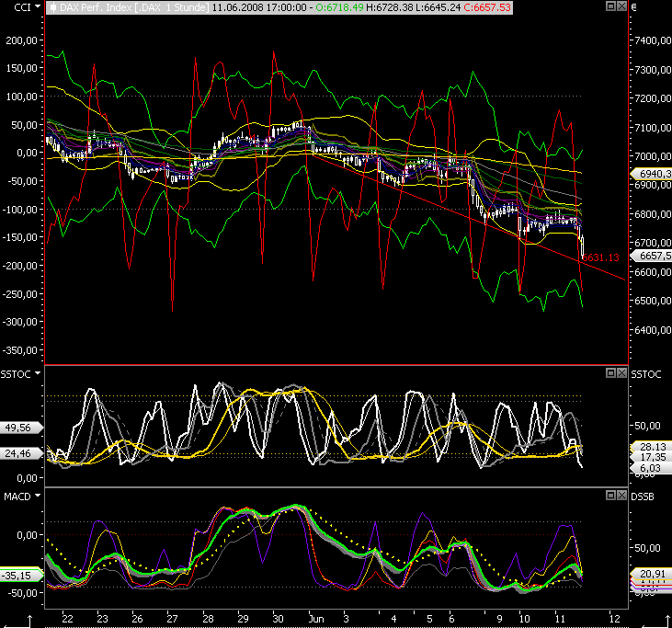
Task: Click the -350,00 CCI axis label
Action: 19,350
